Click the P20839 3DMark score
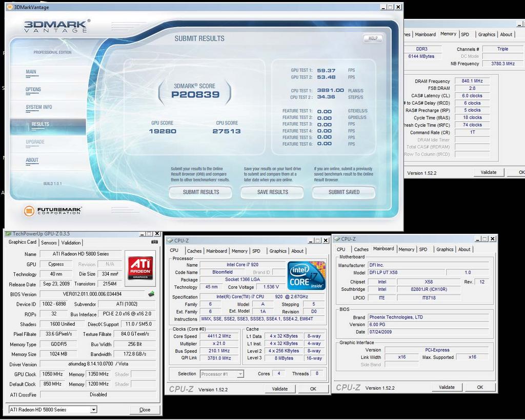Image resolution: width=525 pixels, height=420 pixels. tap(195, 94)
